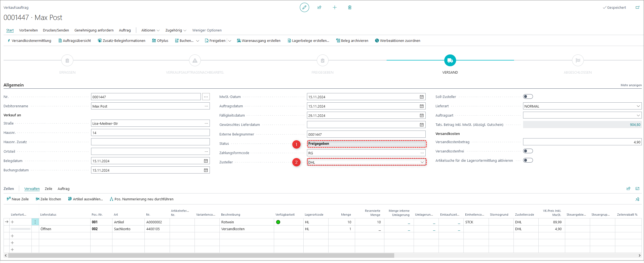Open calendar picker for Auftragsdatum
644x263 pixels.
click(422, 106)
